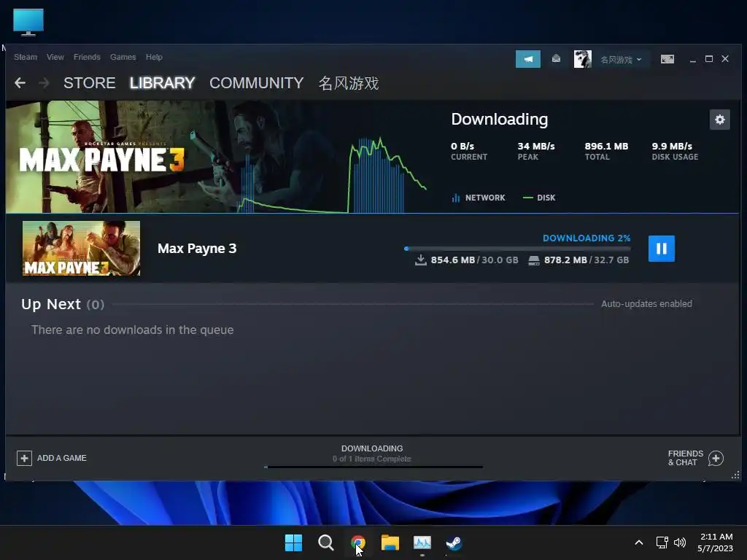Viewport: 747px width, 560px height.
Task: Go back with the left arrow
Action: coord(20,83)
